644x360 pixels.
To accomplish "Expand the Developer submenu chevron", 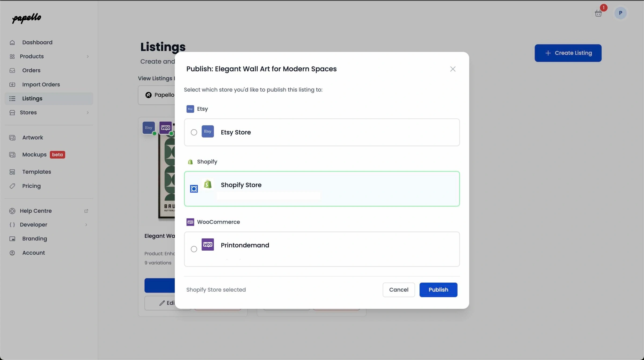I will pos(86,225).
